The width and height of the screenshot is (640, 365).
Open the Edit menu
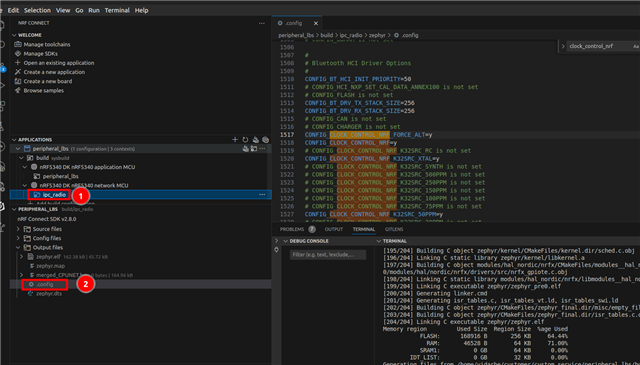[13, 10]
